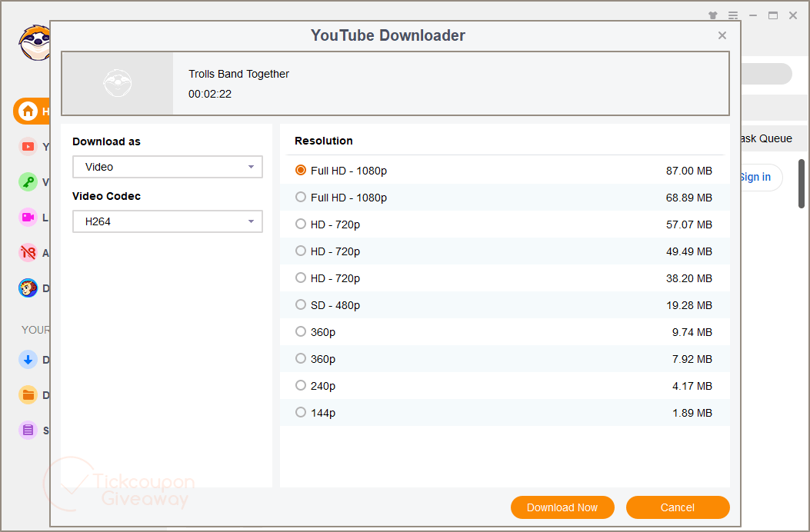The width and height of the screenshot is (810, 532).
Task: Close the main application window
Action: point(793,15)
